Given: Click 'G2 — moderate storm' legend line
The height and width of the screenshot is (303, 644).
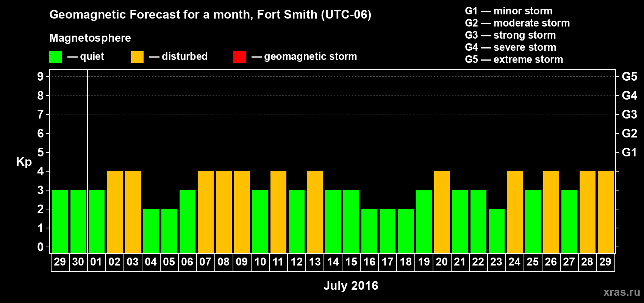Looking at the screenshot, I should [x=517, y=23].
